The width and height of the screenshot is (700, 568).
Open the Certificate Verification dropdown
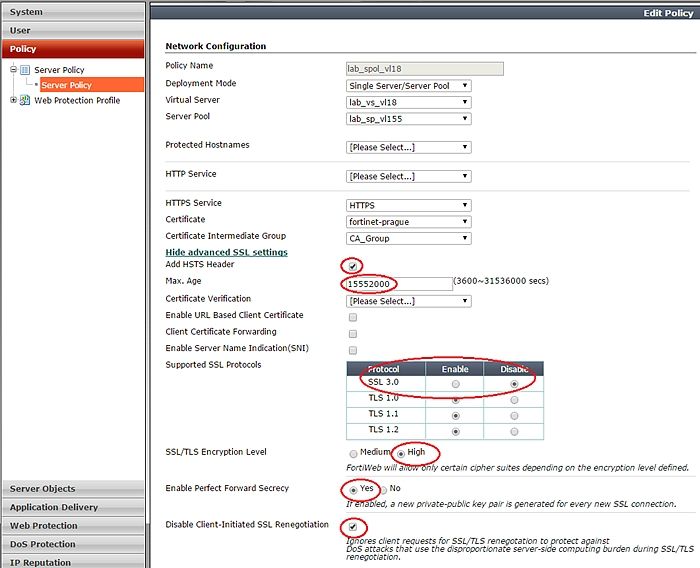[x=408, y=301]
